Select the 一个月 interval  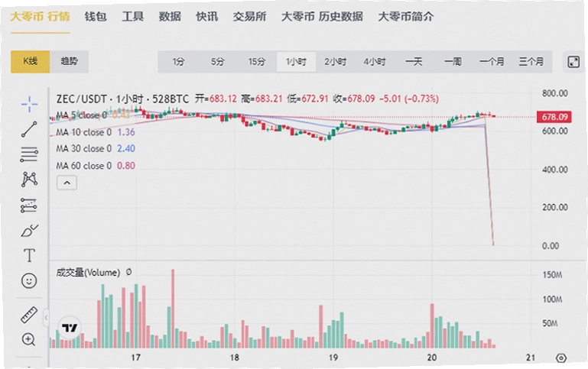(492, 62)
